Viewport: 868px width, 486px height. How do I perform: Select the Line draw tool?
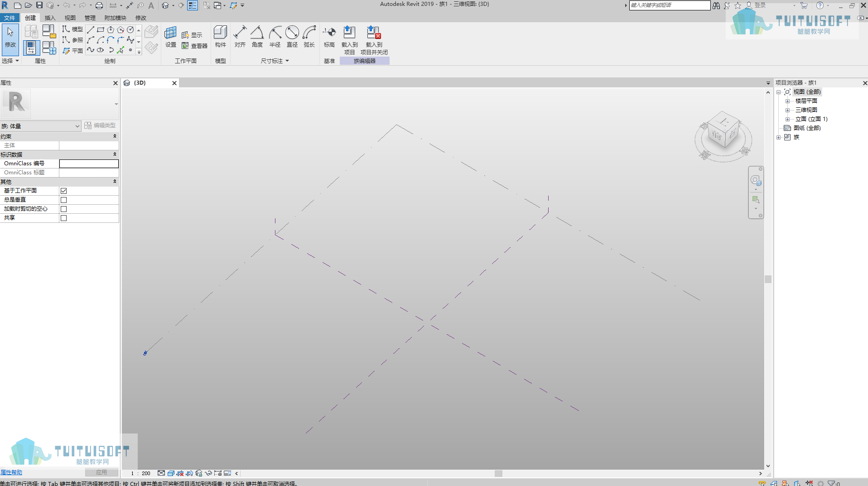coord(91,29)
